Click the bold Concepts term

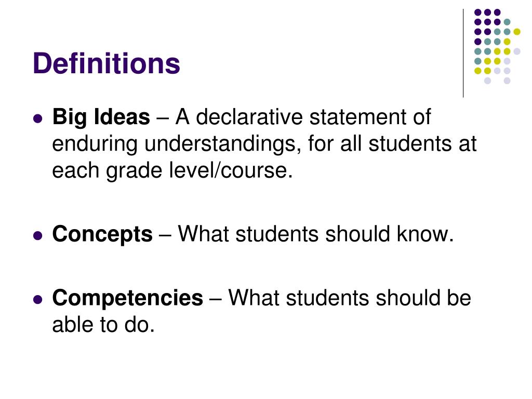pyautogui.click(x=102, y=234)
